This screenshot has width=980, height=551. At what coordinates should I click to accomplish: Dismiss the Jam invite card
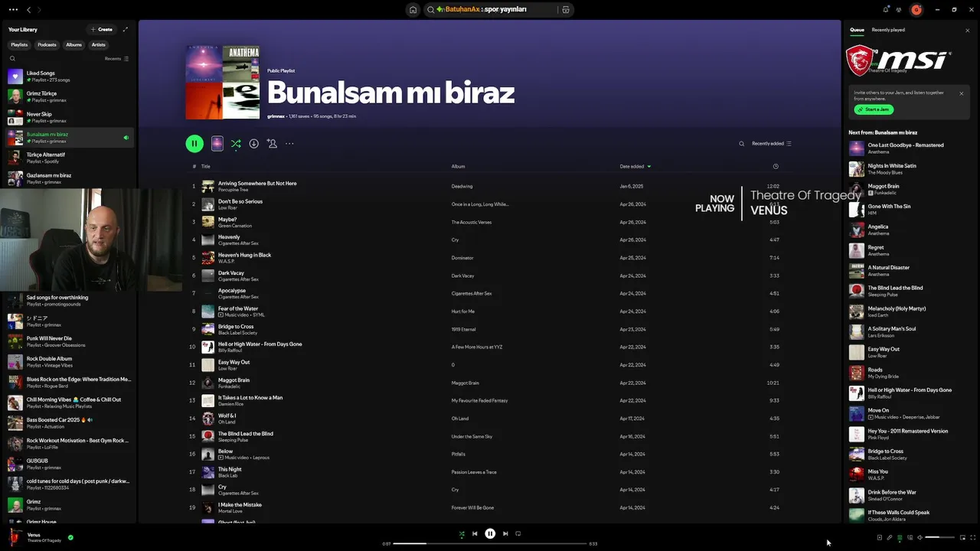(x=962, y=93)
